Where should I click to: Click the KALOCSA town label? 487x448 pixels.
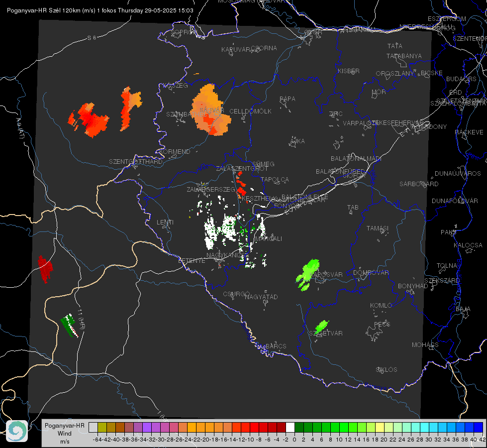[x=468, y=245]
